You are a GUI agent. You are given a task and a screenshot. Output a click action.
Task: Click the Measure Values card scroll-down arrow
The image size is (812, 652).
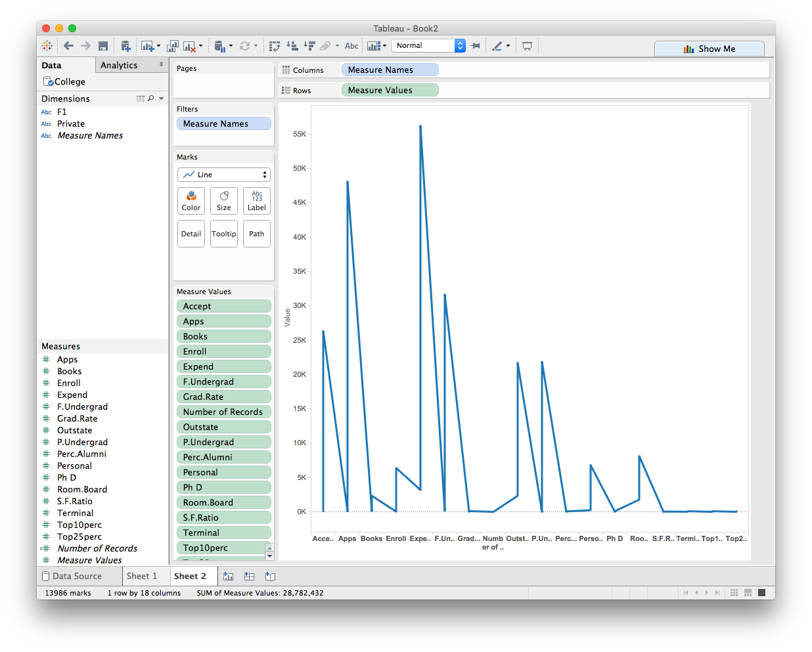click(269, 556)
